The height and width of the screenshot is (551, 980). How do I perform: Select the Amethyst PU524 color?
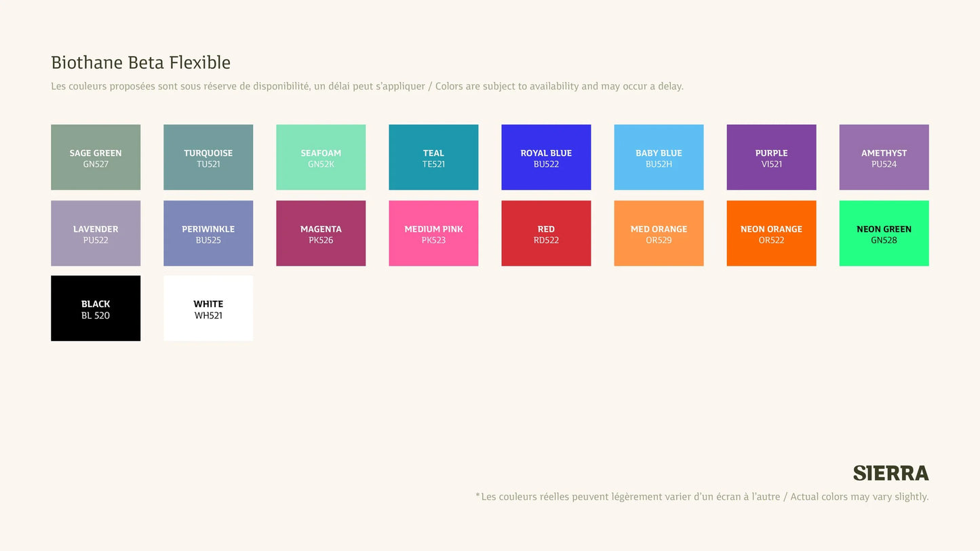coord(884,157)
